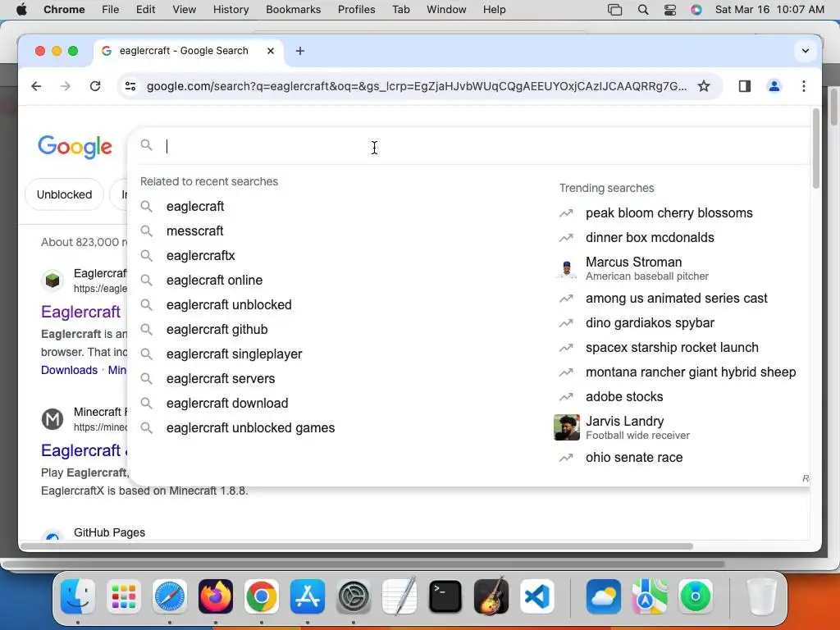840x630 pixels.
Task: Open trending among us animated series cast
Action: pyautogui.click(x=676, y=299)
